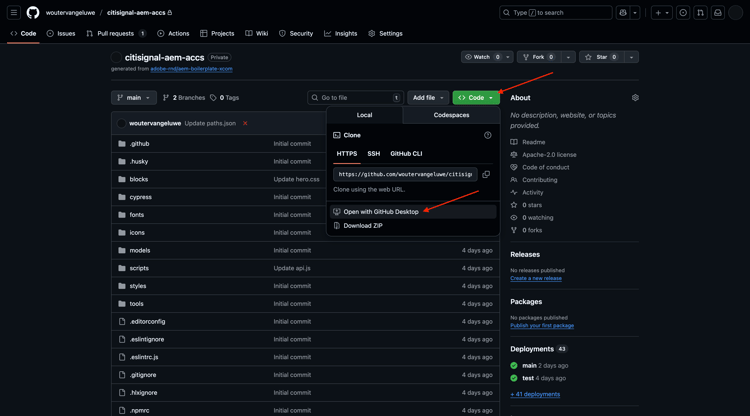The width and height of the screenshot is (750, 416).
Task: Open user profile avatar menu
Action: click(x=735, y=13)
